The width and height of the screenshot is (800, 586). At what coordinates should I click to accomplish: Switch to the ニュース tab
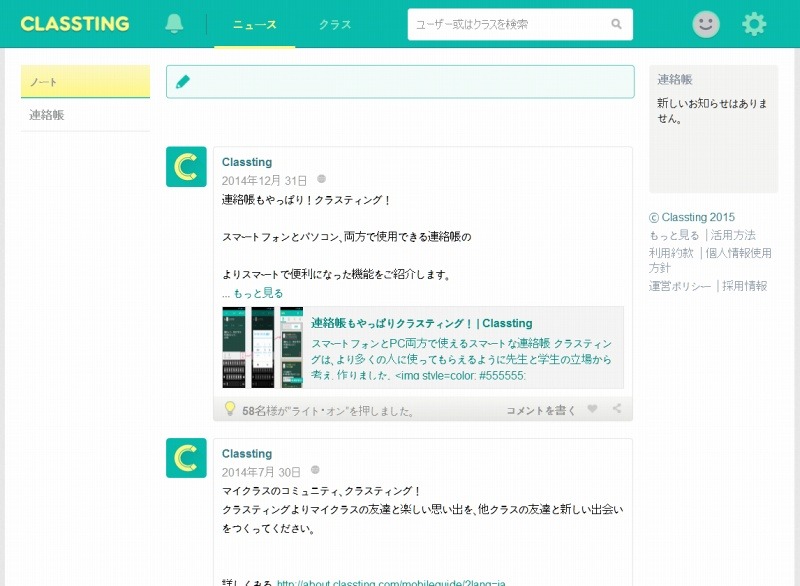(255, 24)
